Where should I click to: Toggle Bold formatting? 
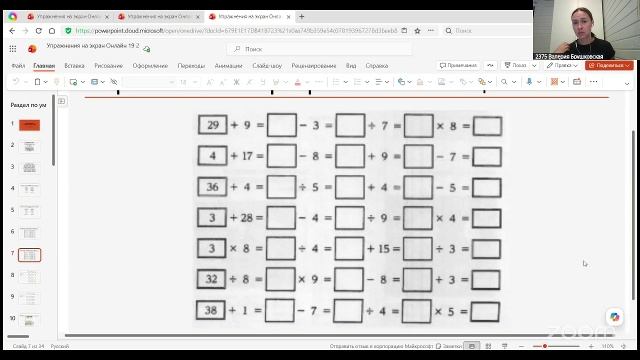click(x=236, y=82)
